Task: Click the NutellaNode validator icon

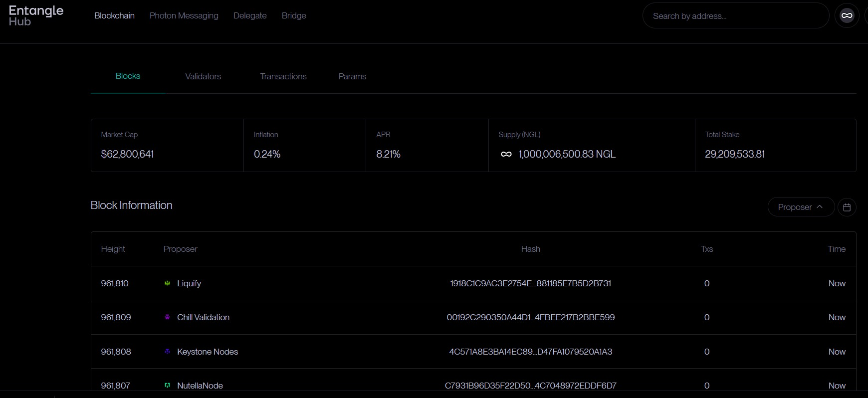Action: [168, 386]
